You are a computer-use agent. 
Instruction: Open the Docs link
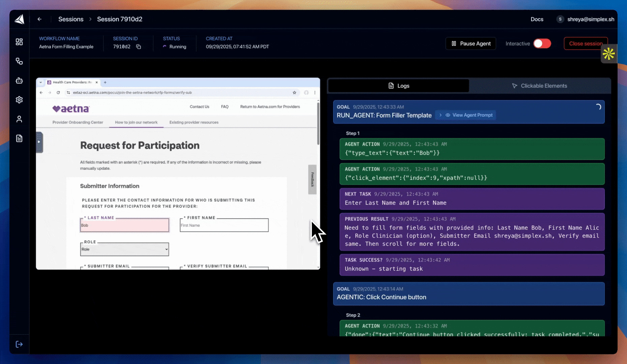pos(537,19)
